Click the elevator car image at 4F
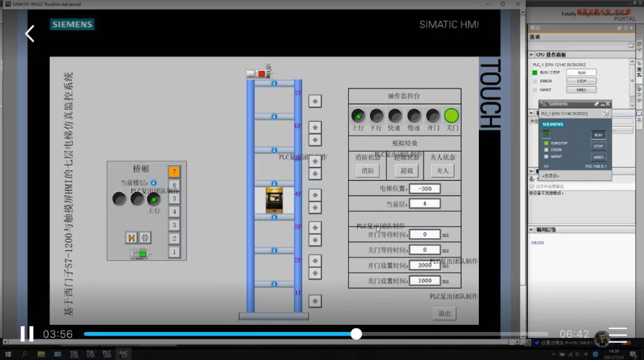This screenshot has height=360, width=644. pos(274,200)
